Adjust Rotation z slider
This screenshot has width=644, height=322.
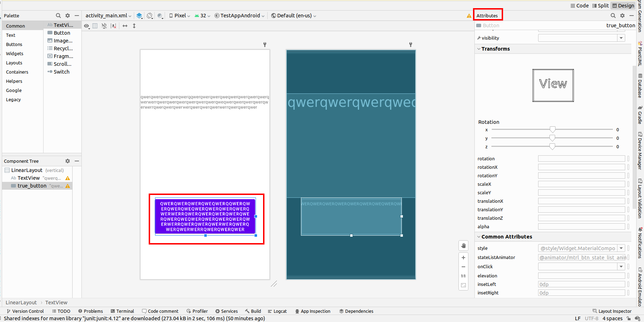(x=552, y=146)
